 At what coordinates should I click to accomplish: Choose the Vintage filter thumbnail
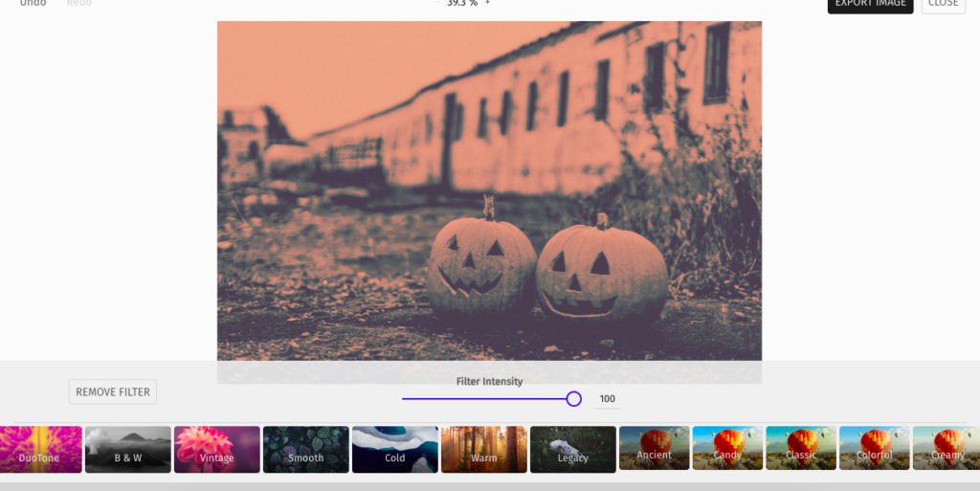[x=217, y=449]
